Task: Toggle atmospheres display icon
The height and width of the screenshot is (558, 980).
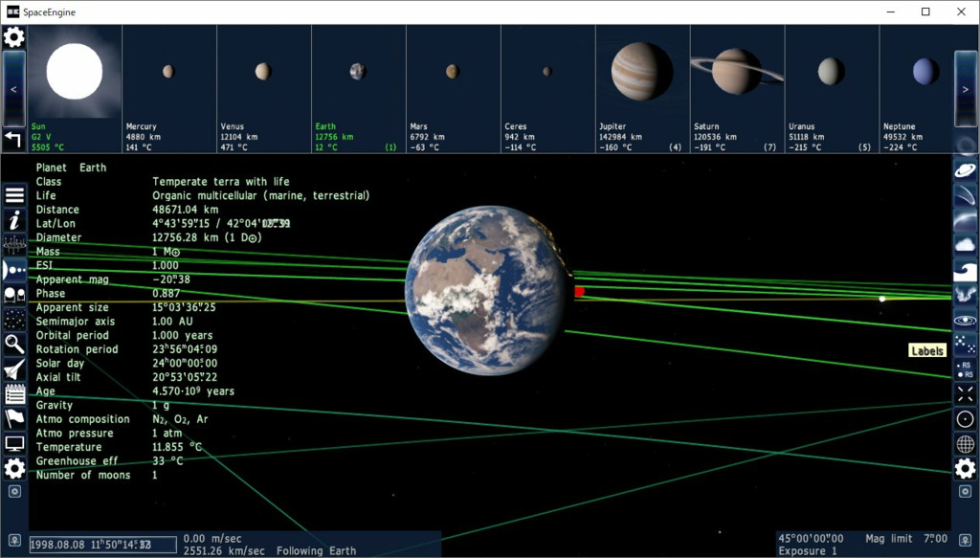Action: pos(965,220)
